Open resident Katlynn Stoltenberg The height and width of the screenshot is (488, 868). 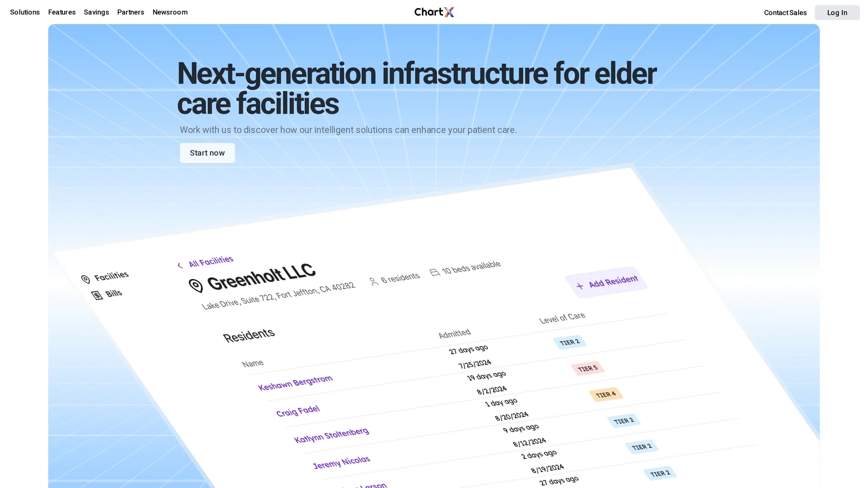coord(331,435)
